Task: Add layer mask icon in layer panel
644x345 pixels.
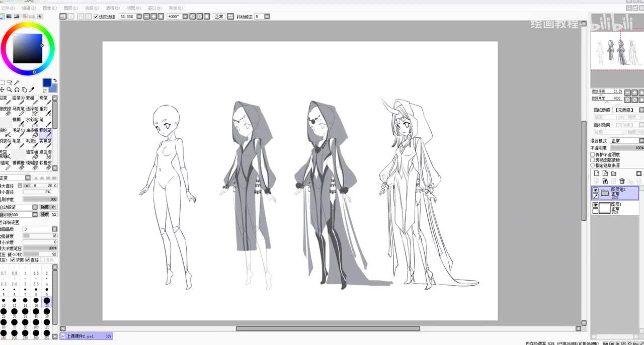Action: [639, 174]
